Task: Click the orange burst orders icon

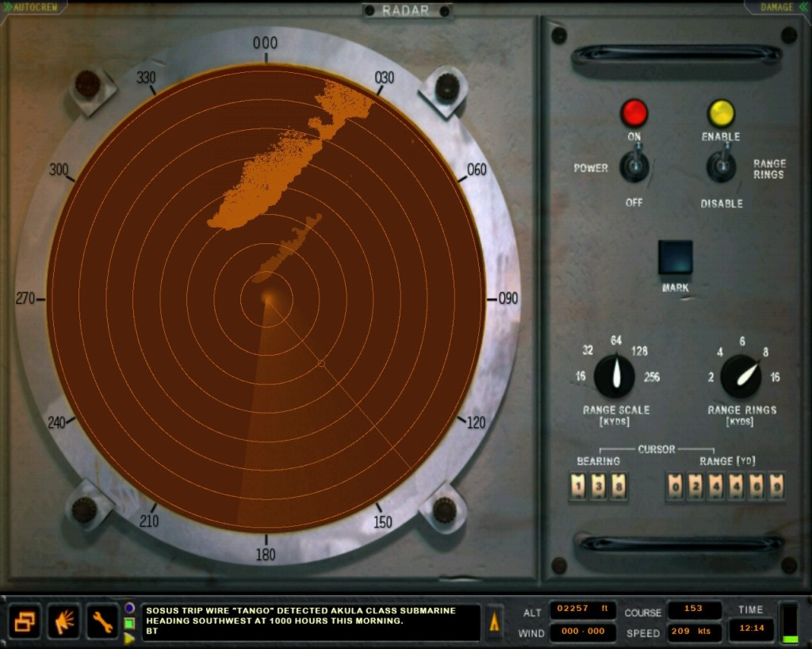Action: click(x=63, y=620)
